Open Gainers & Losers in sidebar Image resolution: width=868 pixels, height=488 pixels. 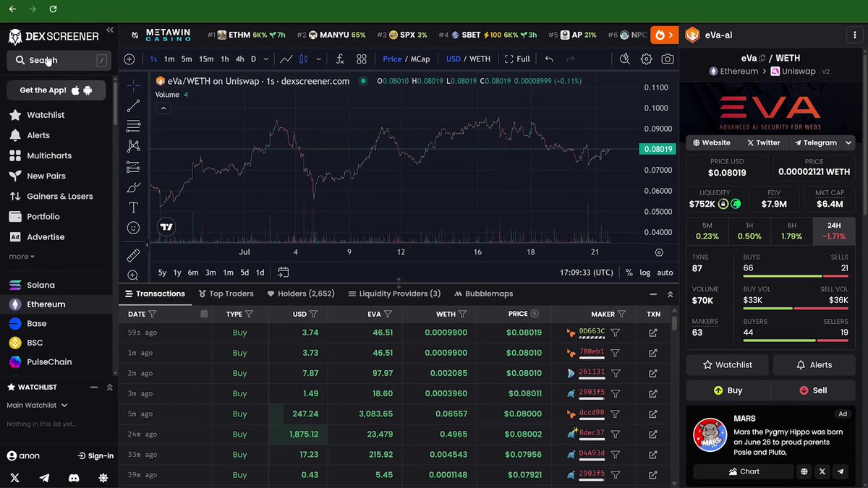click(x=59, y=196)
